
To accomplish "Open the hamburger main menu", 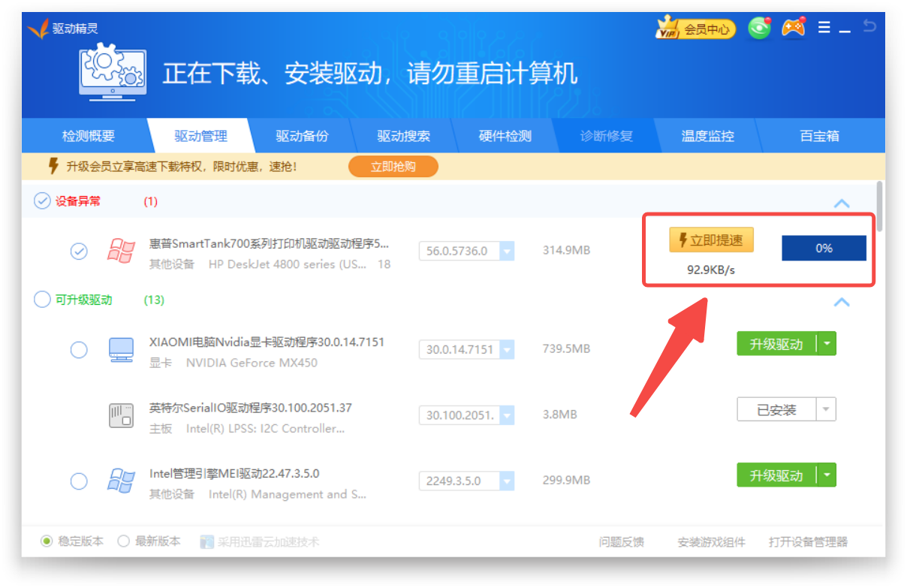I will click(824, 27).
